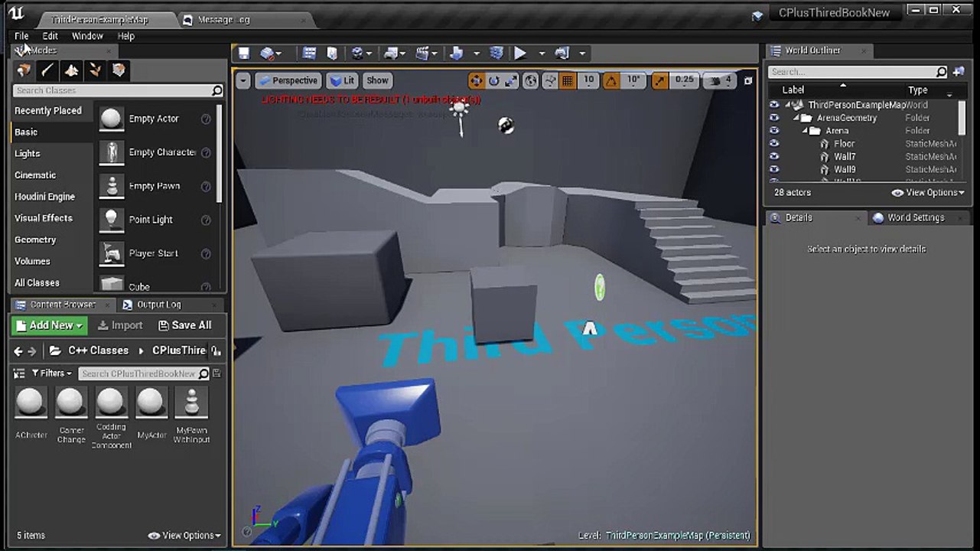980x551 pixels.
Task: Open the Marketplace toolbar icon
Action: (x=332, y=53)
